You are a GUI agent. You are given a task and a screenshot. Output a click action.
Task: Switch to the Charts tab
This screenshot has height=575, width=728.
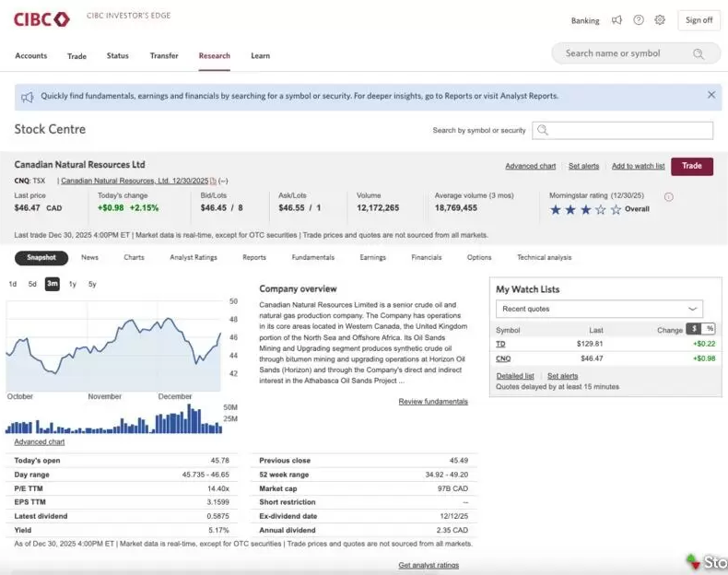point(134,257)
